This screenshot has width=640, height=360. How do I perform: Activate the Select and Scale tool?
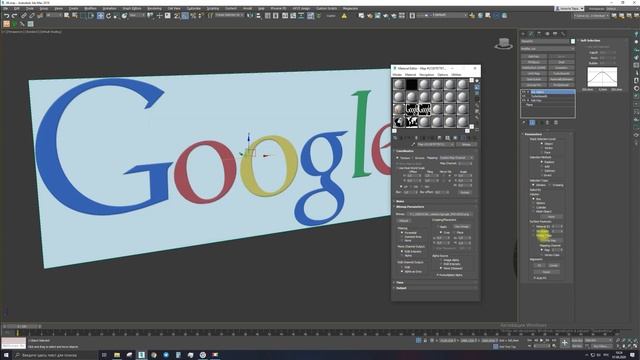coord(116,16)
